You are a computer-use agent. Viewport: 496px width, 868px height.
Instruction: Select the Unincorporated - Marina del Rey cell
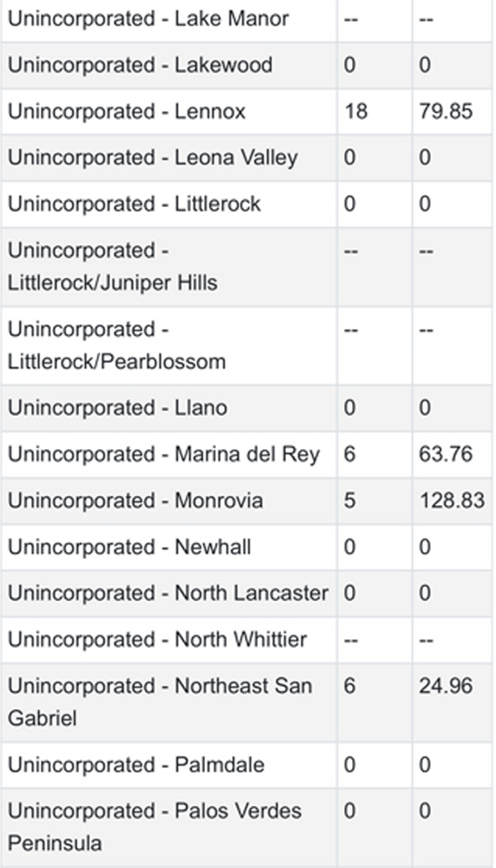[163, 455]
